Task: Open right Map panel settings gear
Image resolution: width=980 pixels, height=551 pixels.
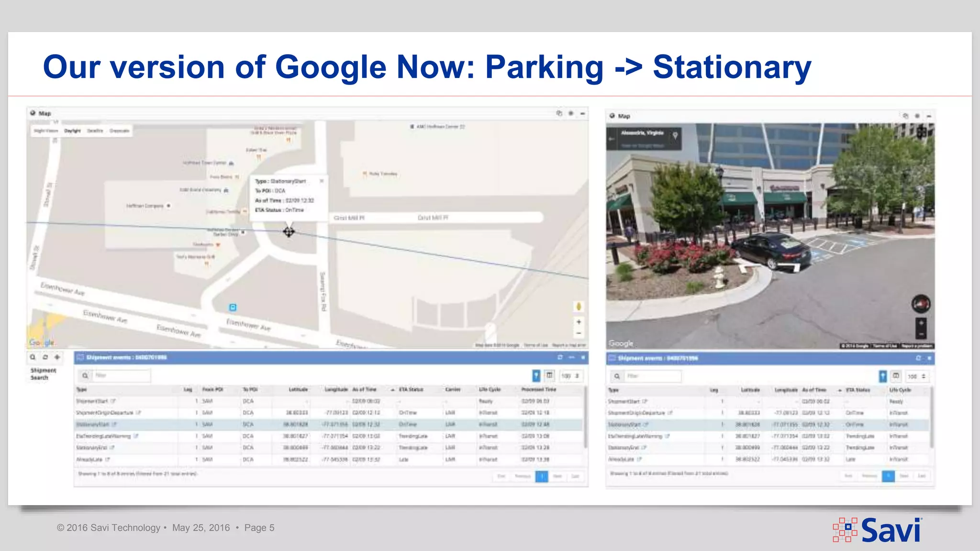Action: (x=917, y=116)
